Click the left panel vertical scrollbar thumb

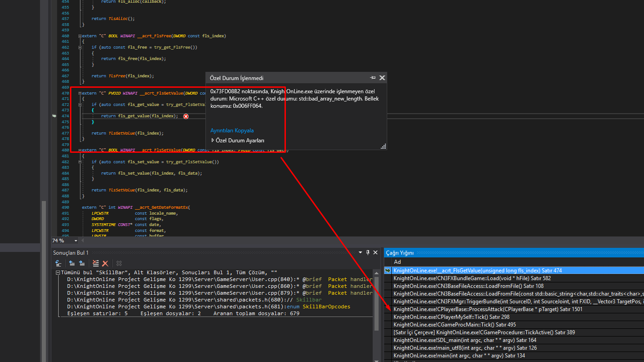point(44,281)
